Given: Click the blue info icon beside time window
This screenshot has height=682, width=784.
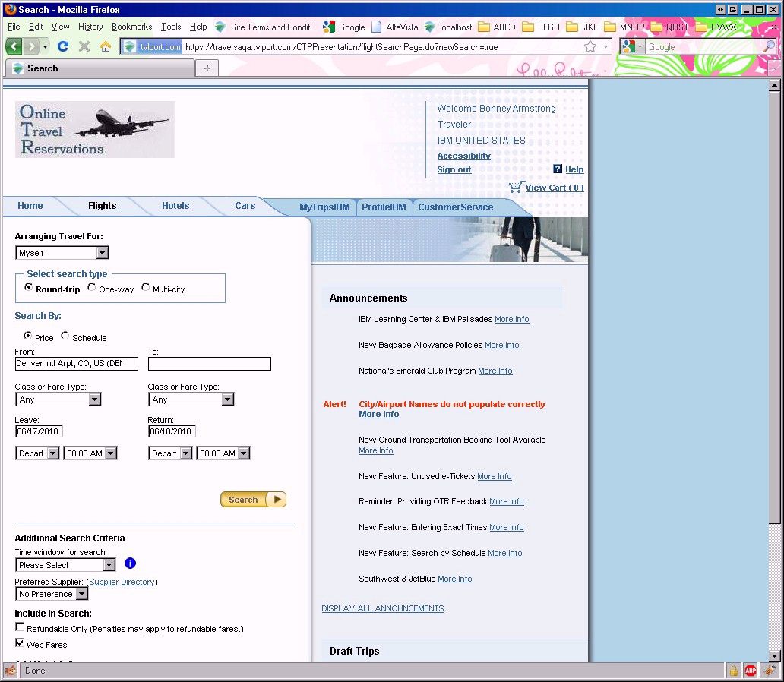Looking at the screenshot, I should (x=130, y=564).
